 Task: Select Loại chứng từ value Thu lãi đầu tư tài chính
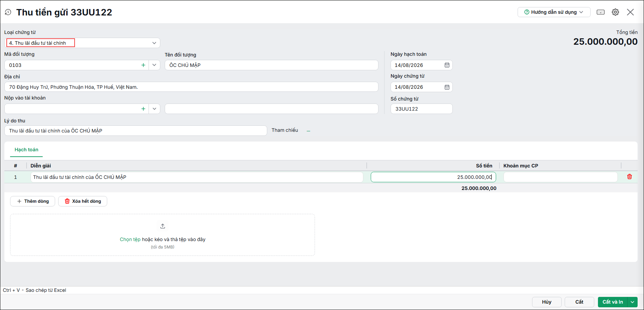(x=41, y=43)
